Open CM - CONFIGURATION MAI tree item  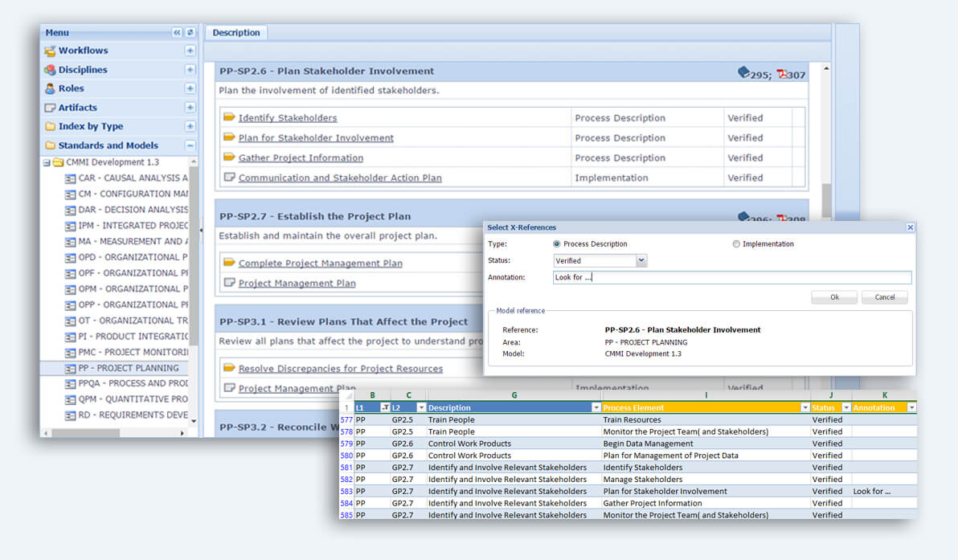click(x=133, y=194)
